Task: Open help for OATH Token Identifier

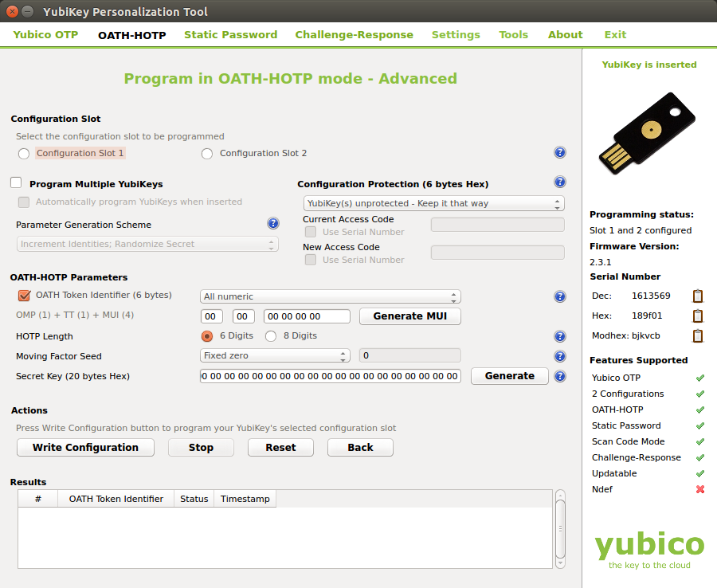Action: click(560, 296)
